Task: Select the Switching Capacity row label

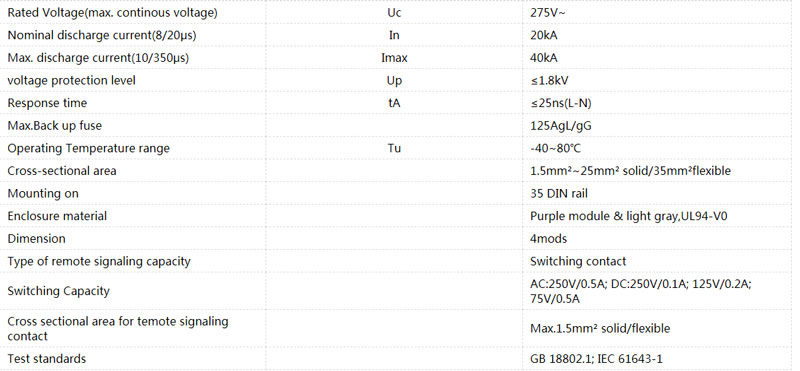Action: pos(59,291)
